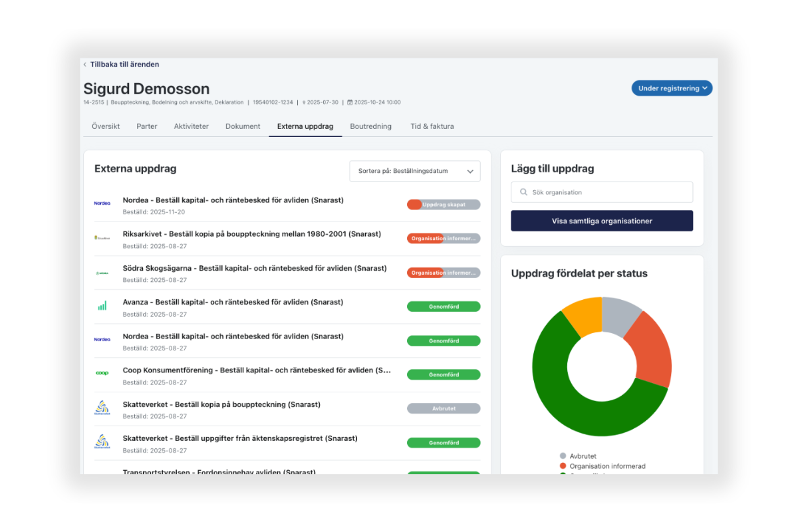798x532 pixels.
Task: Click the green segment of the status donut chart
Action: [x=565, y=399]
